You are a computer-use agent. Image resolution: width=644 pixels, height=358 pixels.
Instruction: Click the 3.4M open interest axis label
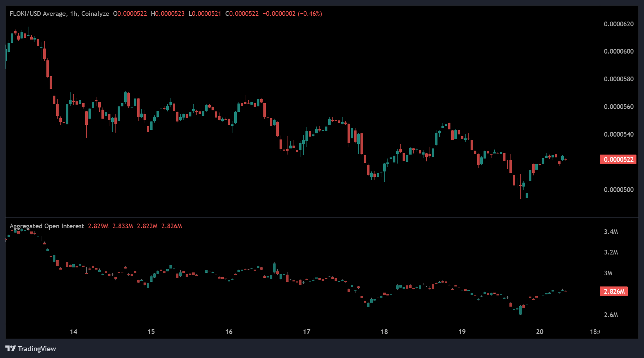[611, 232]
